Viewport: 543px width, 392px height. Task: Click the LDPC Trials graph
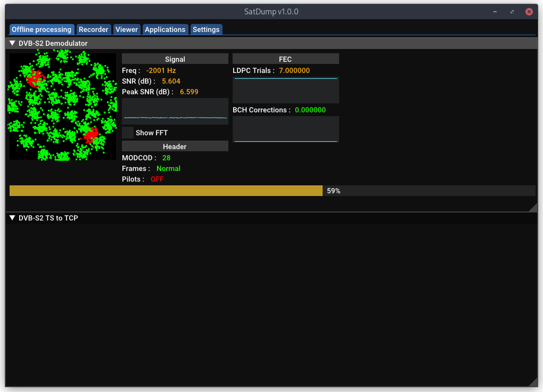(286, 90)
